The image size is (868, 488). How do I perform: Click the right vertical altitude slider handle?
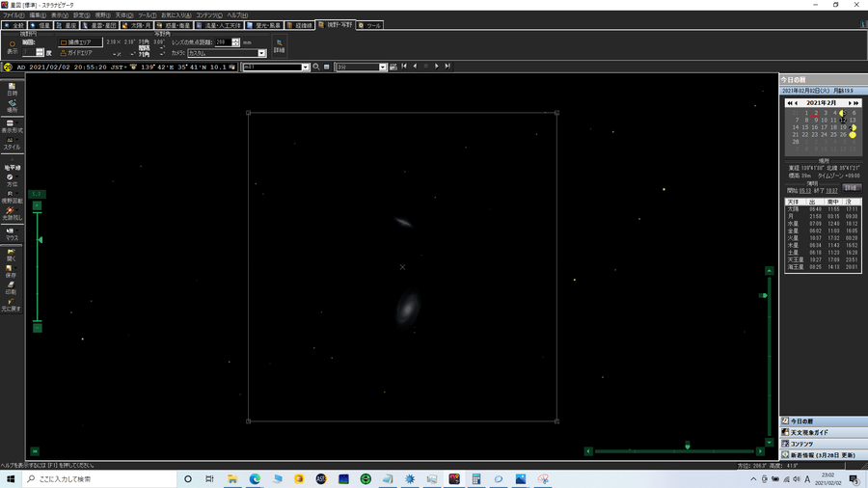point(764,295)
